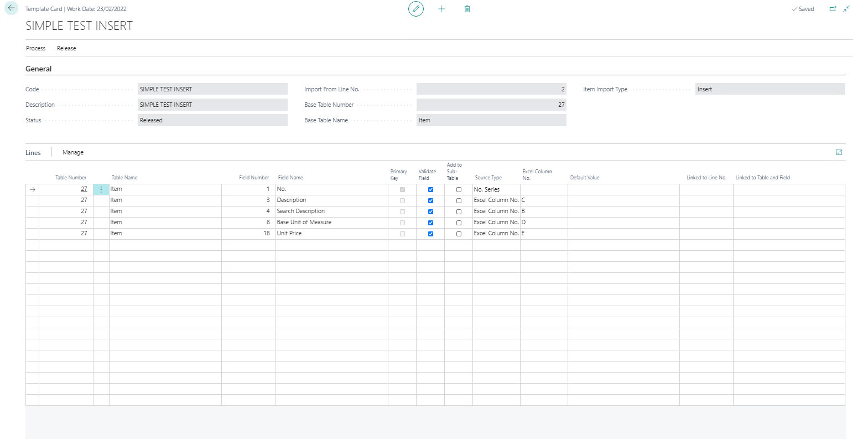This screenshot has width=868, height=439.
Task: Toggle Validate Field for Description row
Action: 430,200
